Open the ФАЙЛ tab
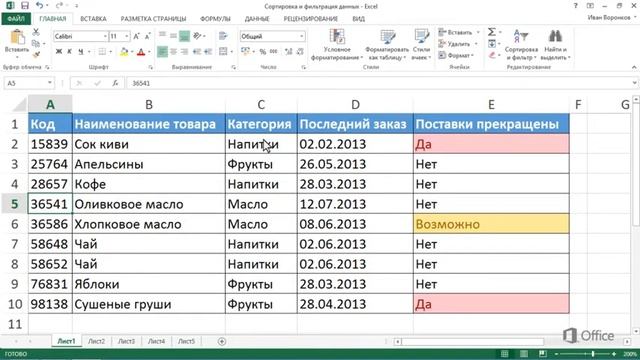The width and height of the screenshot is (640, 360). pos(16,19)
